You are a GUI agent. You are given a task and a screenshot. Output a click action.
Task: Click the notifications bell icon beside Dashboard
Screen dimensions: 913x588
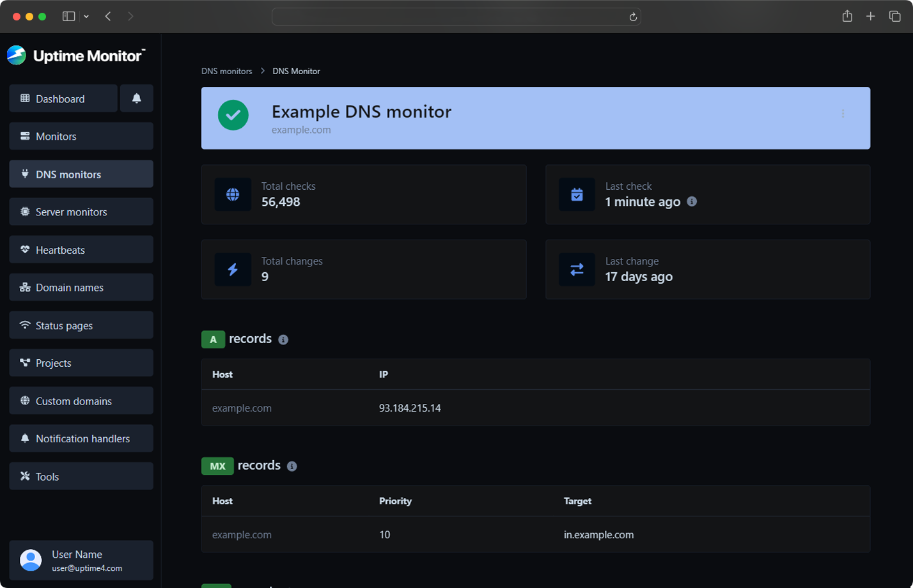pos(136,98)
